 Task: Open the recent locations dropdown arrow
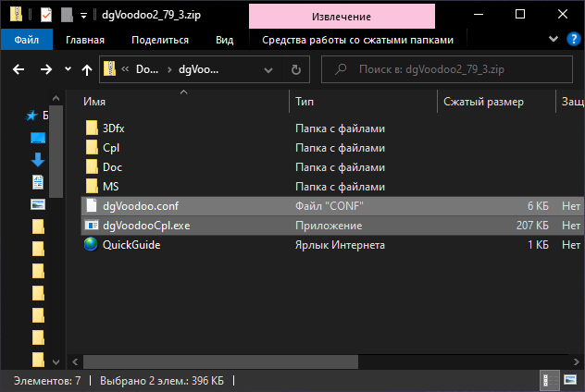coord(68,69)
